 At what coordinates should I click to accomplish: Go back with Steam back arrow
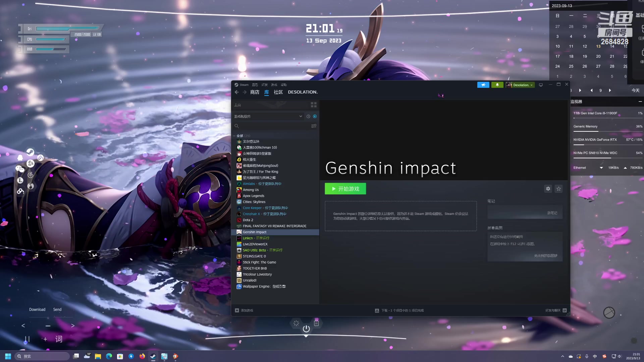(237, 92)
